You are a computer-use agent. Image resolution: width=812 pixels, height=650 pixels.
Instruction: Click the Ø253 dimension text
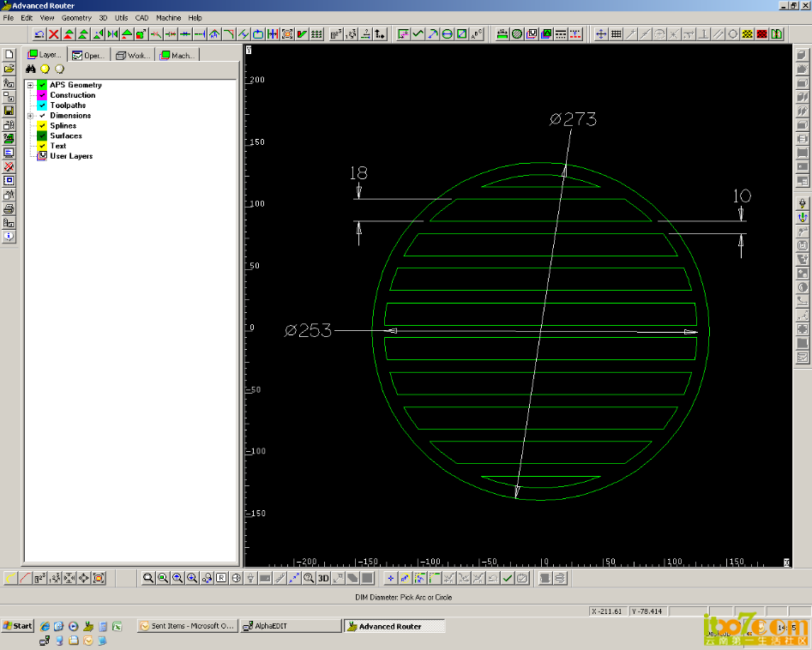(x=308, y=330)
